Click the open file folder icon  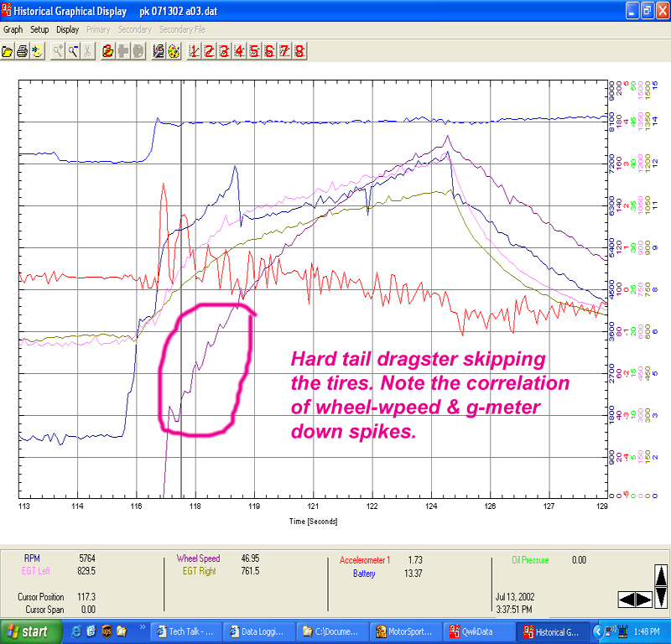coord(8,51)
